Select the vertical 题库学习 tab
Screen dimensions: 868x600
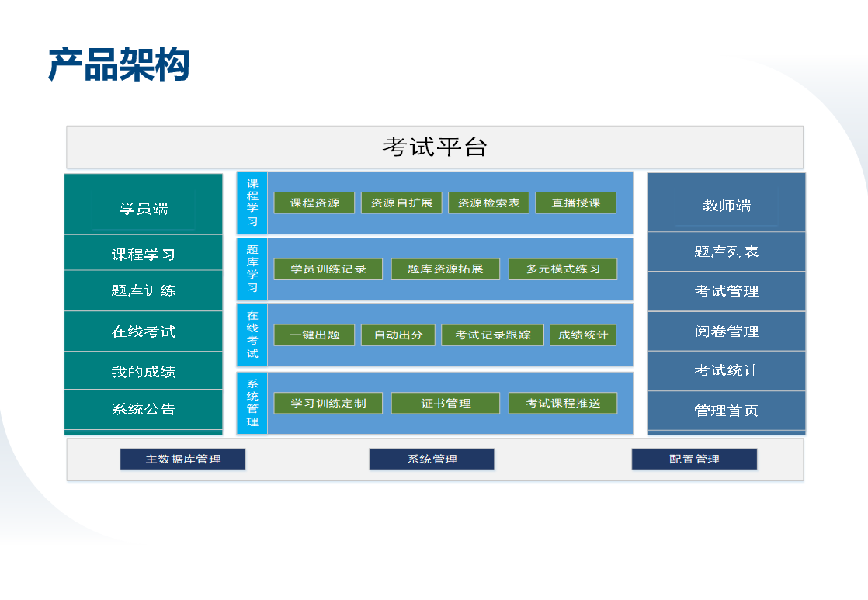(x=252, y=269)
